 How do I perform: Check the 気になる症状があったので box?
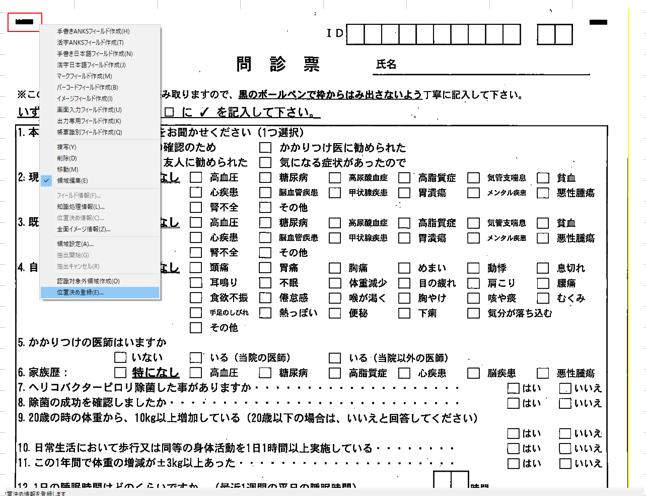pyautogui.click(x=265, y=163)
